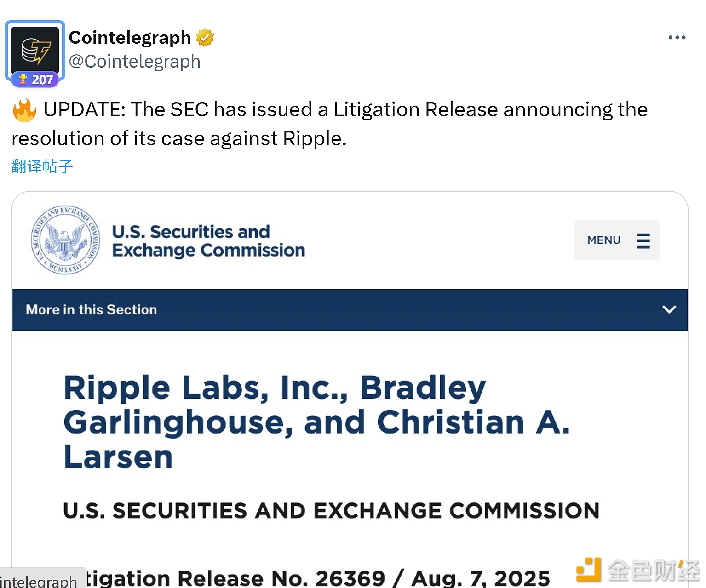
Task: Click the Ripple Labs case title heading
Action: 316,422
